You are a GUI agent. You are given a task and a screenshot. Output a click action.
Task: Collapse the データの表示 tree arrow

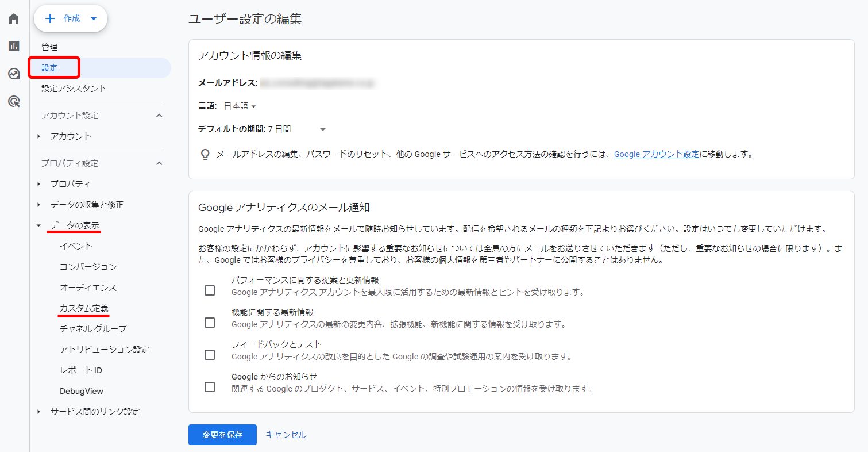(38, 225)
